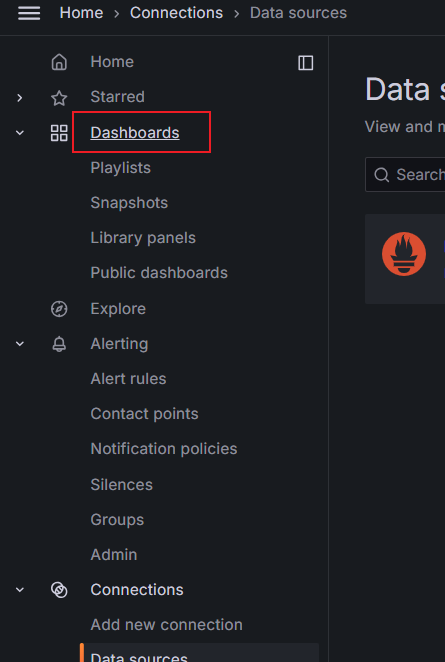Open Public dashboards
Image resolution: width=445 pixels, height=662 pixels.
coord(159,273)
